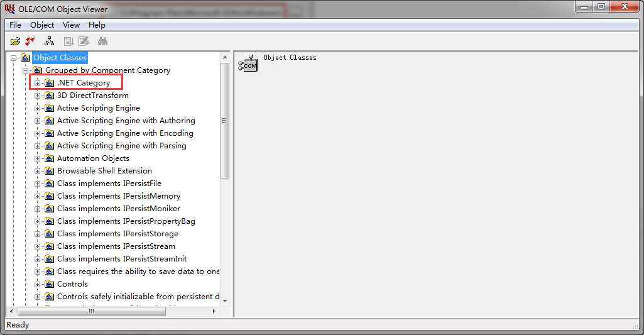The width and height of the screenshot is (644, 335).
Task: Click the Automation Objects folder icon
Action: [49, 158]
